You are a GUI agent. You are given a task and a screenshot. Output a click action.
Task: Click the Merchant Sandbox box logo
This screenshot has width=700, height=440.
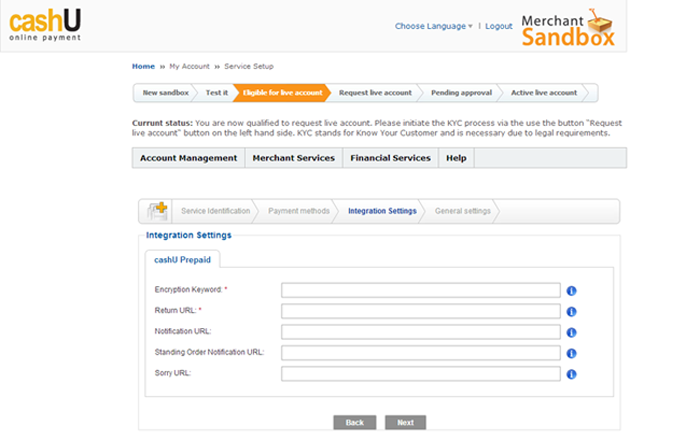pyautogui.click(x=568, y=28)
